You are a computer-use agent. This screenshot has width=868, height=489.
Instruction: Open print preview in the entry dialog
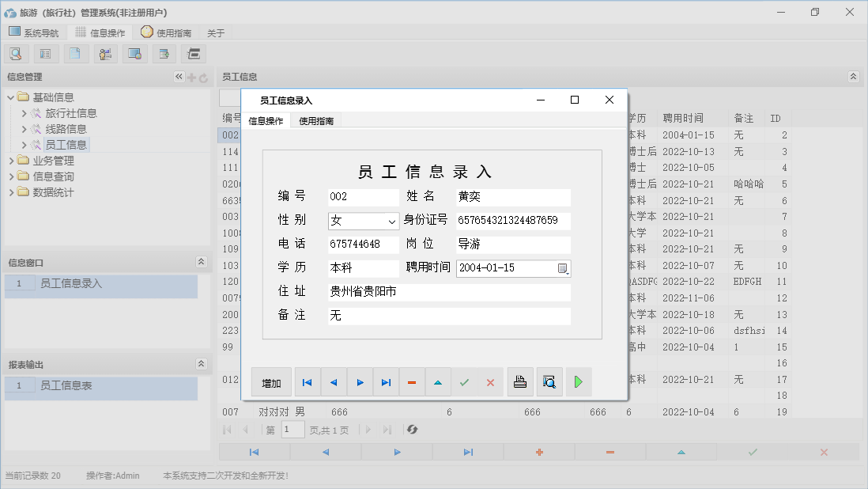(x=549, y=381)
